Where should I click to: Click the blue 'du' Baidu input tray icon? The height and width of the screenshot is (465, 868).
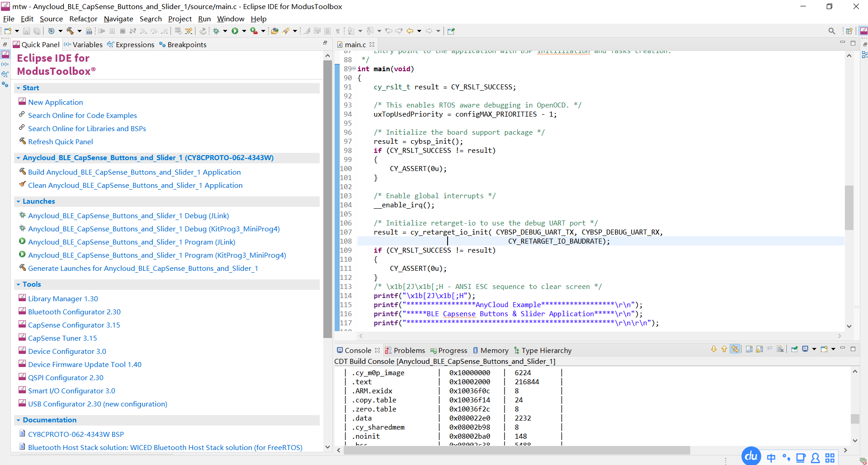click(x=751, y=456)
